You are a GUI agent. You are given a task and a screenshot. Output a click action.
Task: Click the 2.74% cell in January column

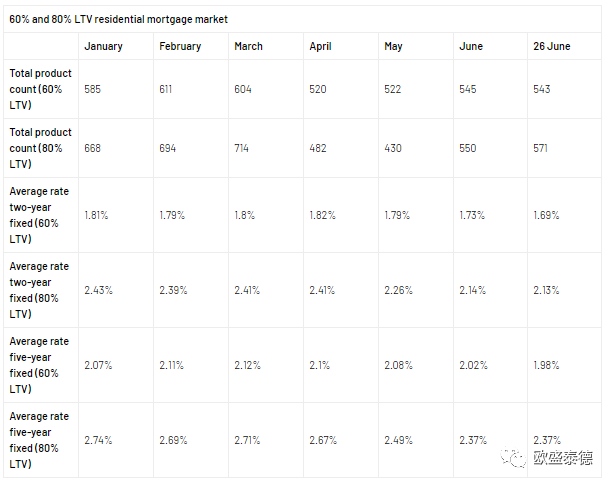click(98, 440)
